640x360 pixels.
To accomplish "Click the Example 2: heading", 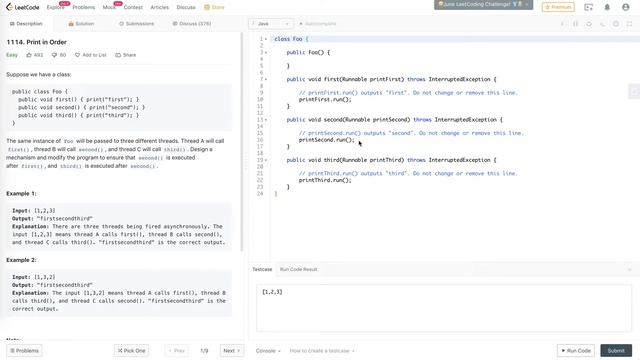I will point(21,260).
